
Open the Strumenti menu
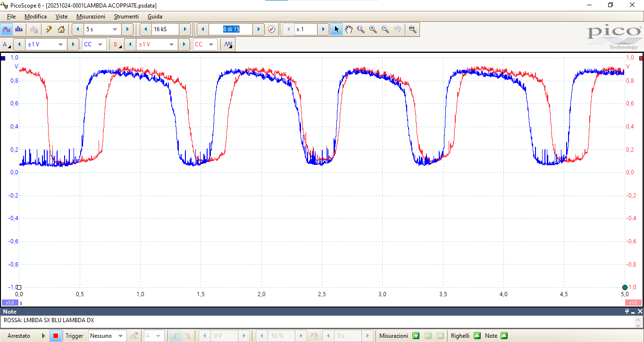pyautogui.click(x=126, y=17)
